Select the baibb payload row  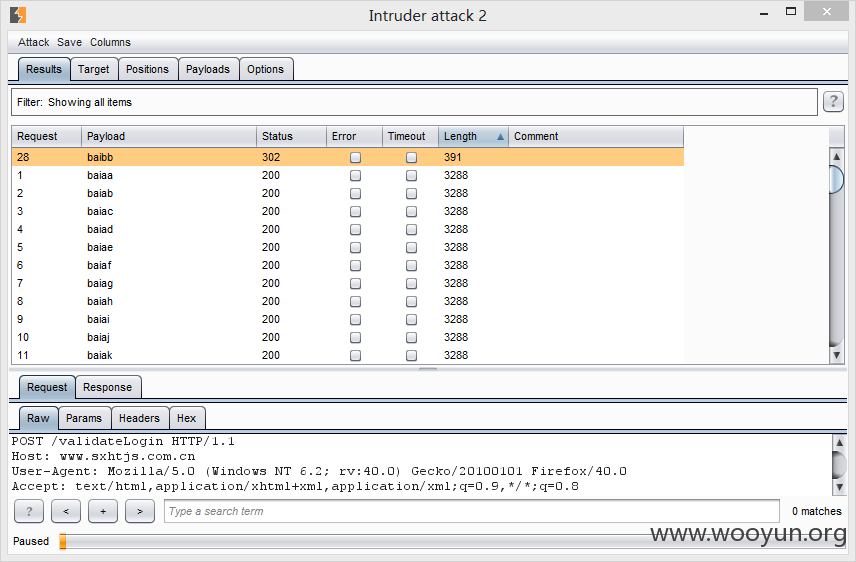tap(348, 157)
